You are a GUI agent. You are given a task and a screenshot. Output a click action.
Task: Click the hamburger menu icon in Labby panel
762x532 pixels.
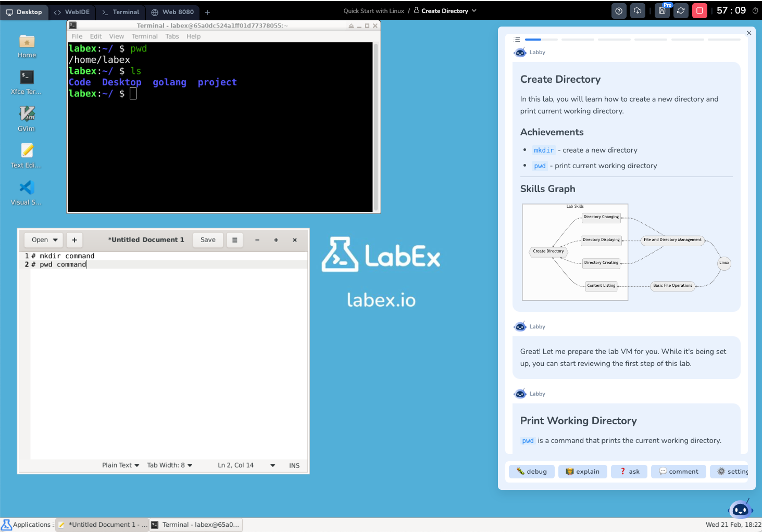point(517,39)
